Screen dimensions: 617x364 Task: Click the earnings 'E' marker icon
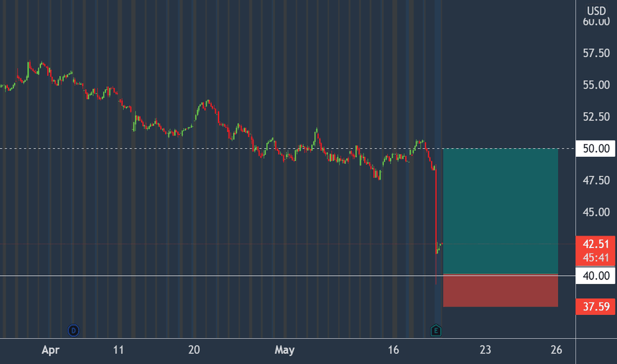[x=436, y=330]
